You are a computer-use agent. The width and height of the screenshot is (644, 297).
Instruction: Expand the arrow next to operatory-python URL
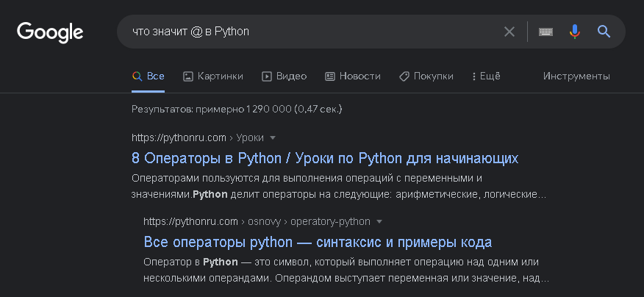point(379,221)
